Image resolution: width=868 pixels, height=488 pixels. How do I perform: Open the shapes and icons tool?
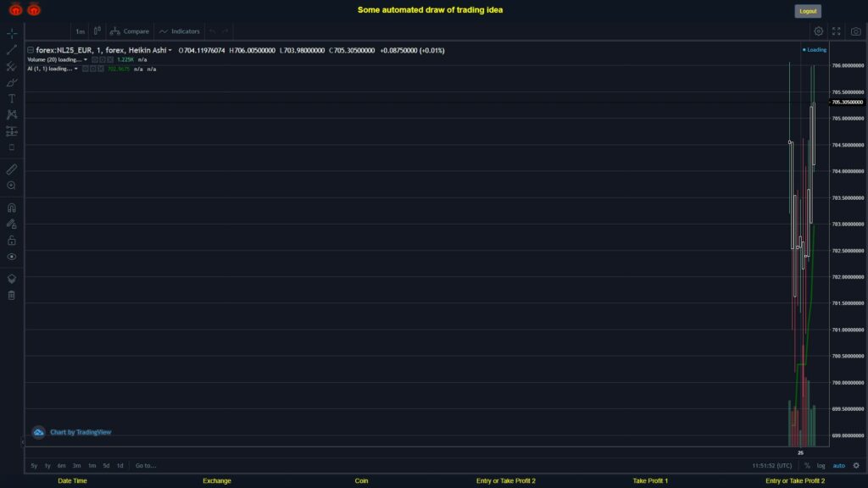(12, 147)
